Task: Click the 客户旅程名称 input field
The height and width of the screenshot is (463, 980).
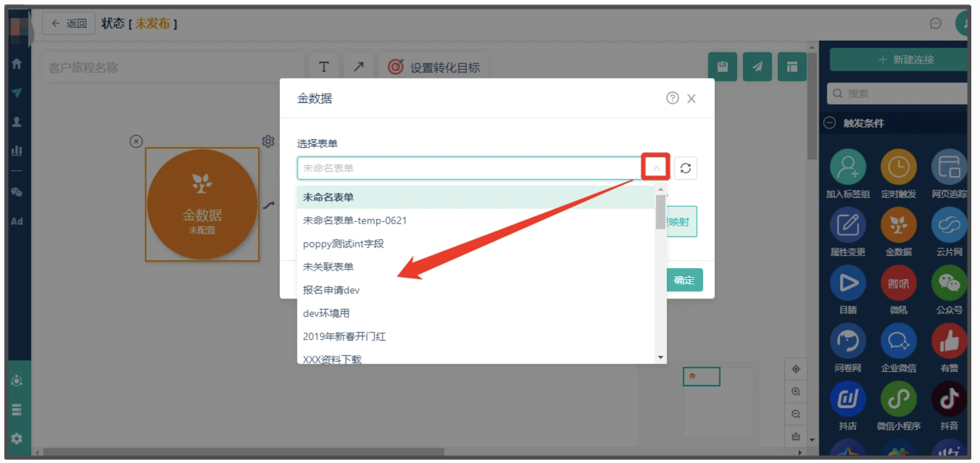Action: click(173, 67)
